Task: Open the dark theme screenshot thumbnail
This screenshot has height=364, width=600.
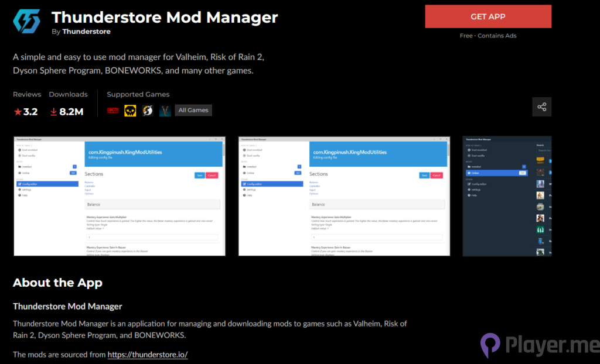Action: [x=507, y=196]
